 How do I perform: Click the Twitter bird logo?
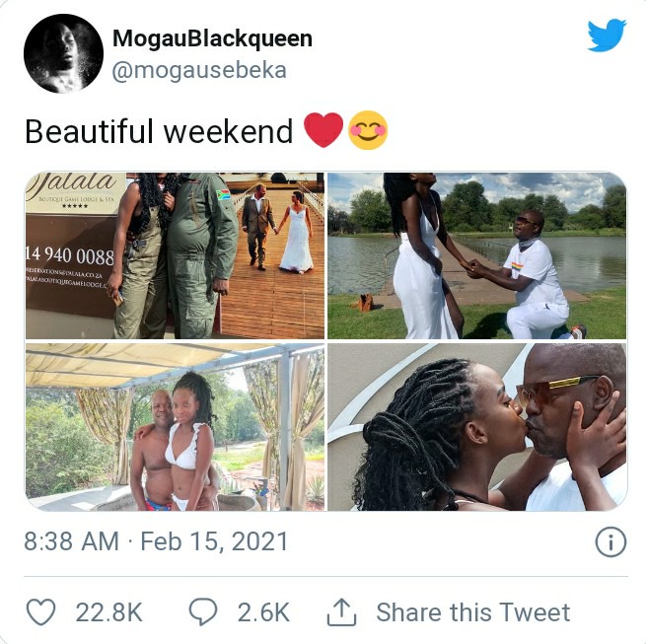point(607,36)
